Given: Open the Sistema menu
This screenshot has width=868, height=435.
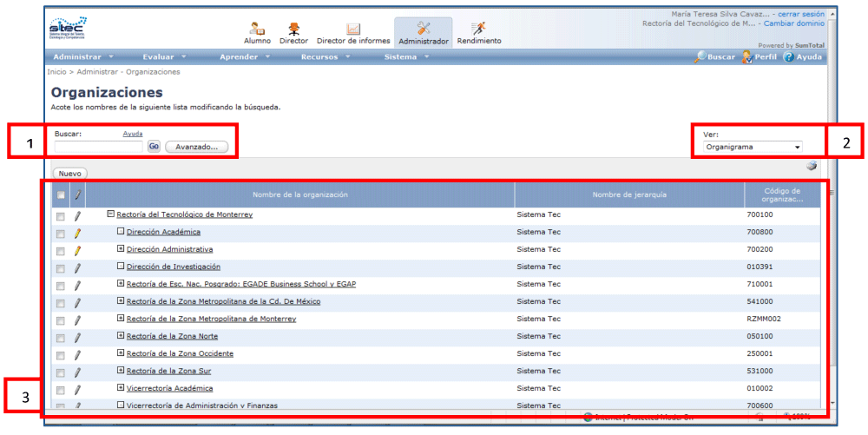Looking at the screenshot, I should click(406, 57).
